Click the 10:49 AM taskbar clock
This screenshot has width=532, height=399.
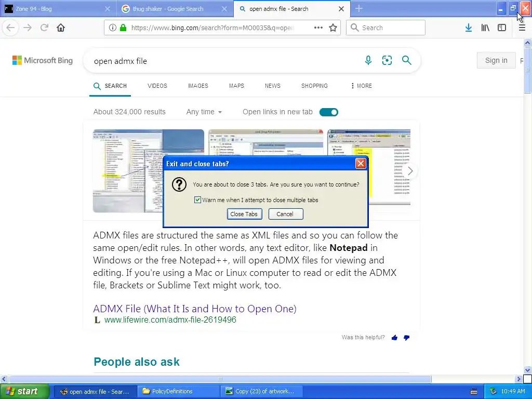click(x=513, y=391)
